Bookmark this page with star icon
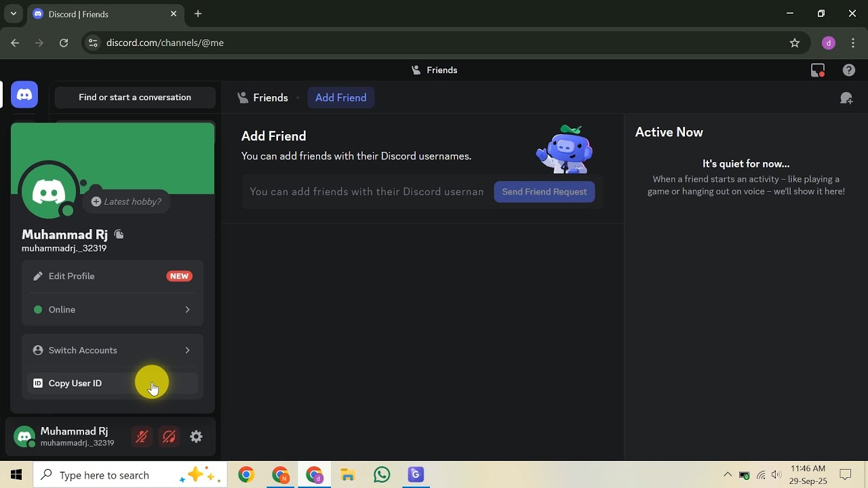The width and height of the screenshot is (868, 488). point(795,43)
